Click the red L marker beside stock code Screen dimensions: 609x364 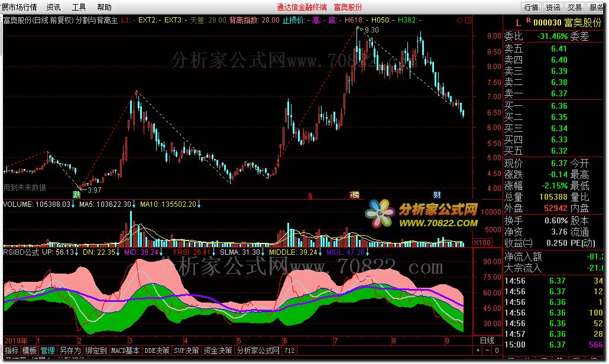click(x=518, y=23)
